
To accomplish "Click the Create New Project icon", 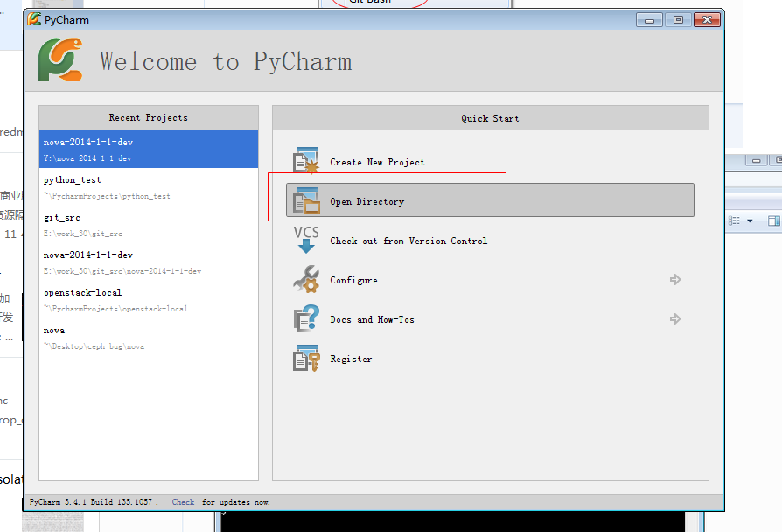I will (306, 160).
